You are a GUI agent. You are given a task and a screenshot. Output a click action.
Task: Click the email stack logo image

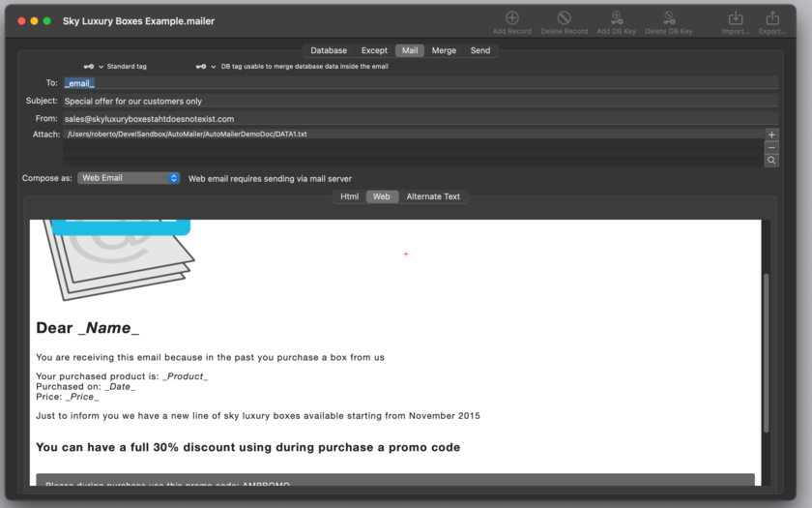coord(119,259)
